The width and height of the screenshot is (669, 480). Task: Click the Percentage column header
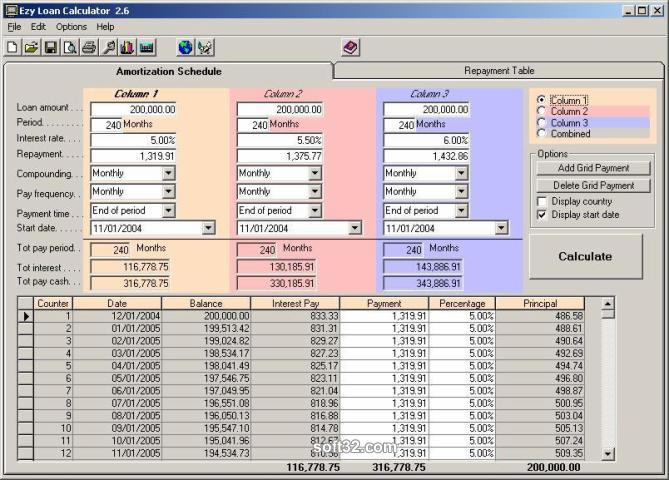462,303
